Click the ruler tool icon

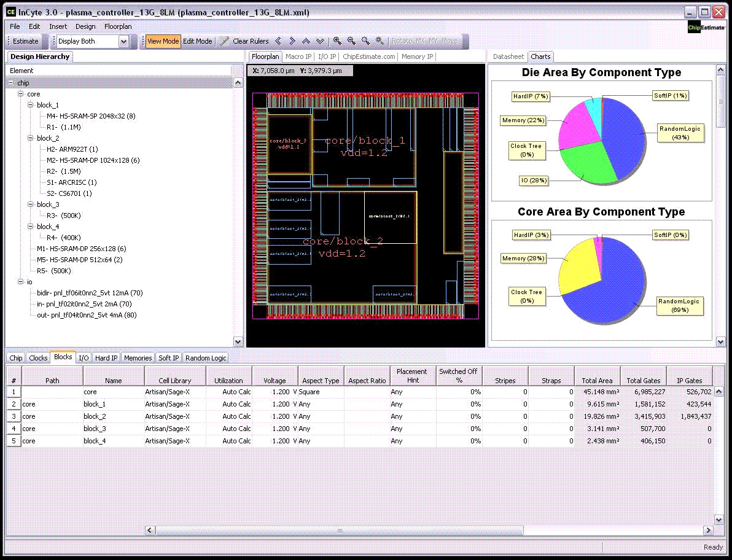pos(225,41)
